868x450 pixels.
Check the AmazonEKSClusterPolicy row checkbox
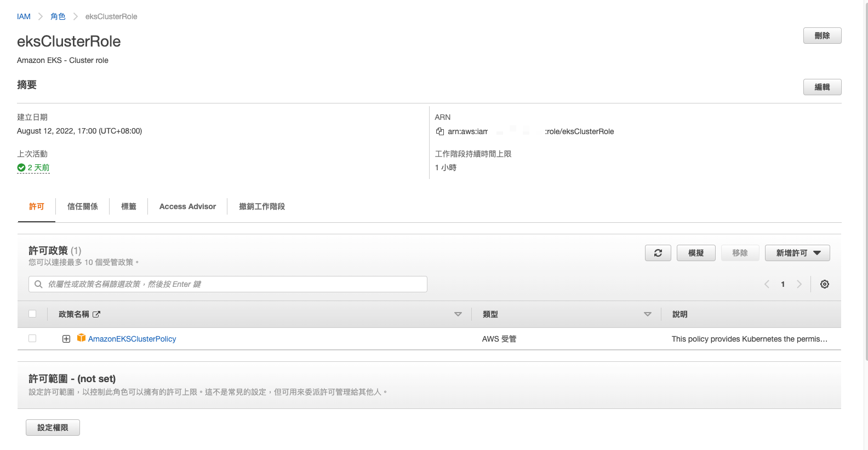(32, 338)
